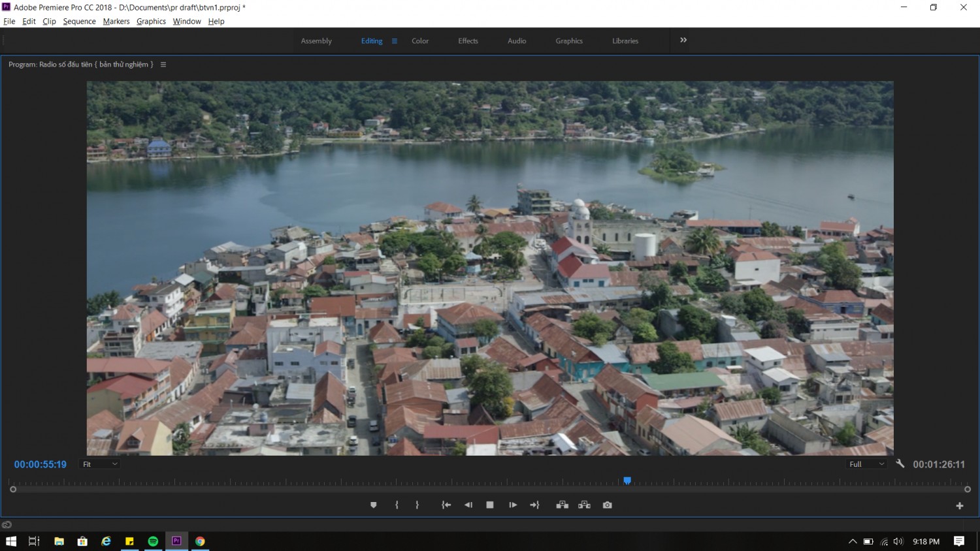Open the Fit zoom level dropdown
The width and height of the screenshot is (980, 551).
point(100,464)
